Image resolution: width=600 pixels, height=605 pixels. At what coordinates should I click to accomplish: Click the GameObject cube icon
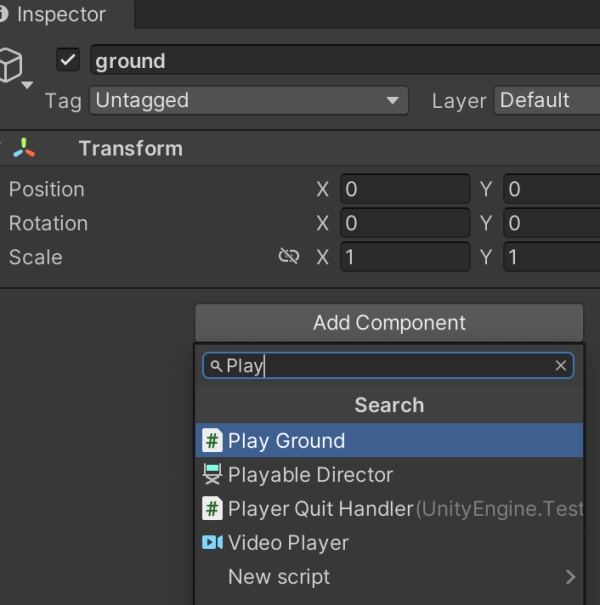10,64
